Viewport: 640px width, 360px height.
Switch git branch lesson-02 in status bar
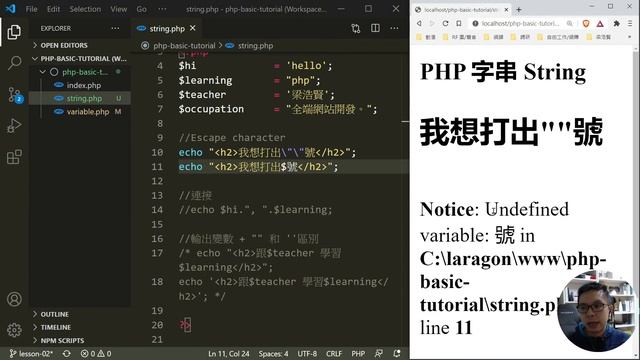click(x=32, y=354)
